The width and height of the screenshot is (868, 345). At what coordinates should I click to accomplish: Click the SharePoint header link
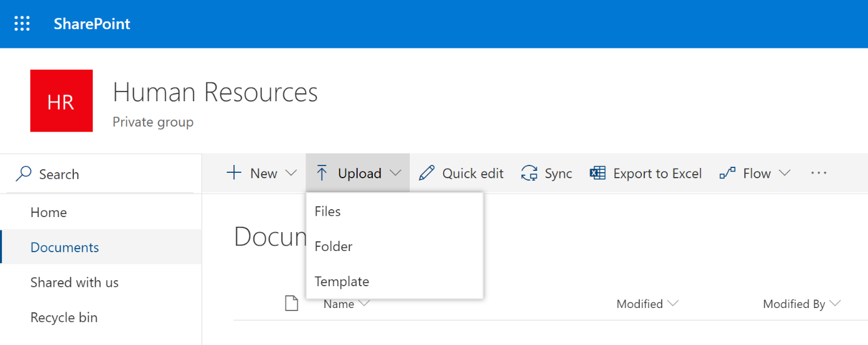[92, 24]
